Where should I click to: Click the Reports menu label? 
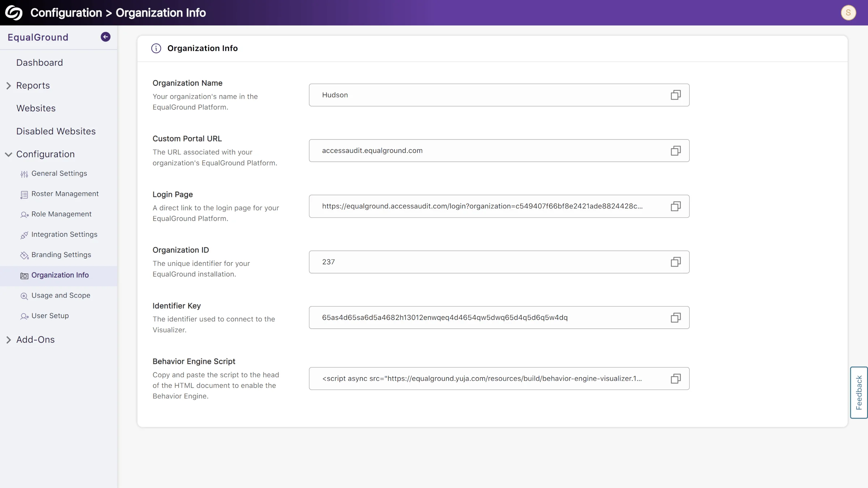[x=33, y=86]
